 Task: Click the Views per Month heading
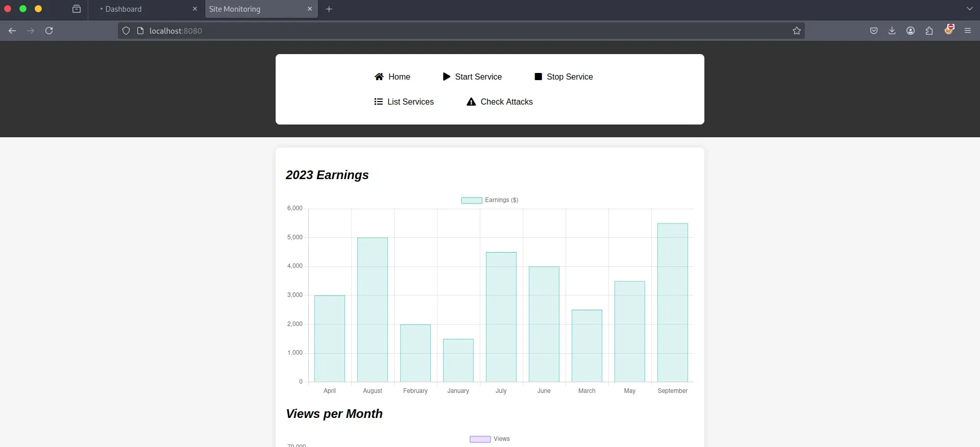tap(334, 414)
